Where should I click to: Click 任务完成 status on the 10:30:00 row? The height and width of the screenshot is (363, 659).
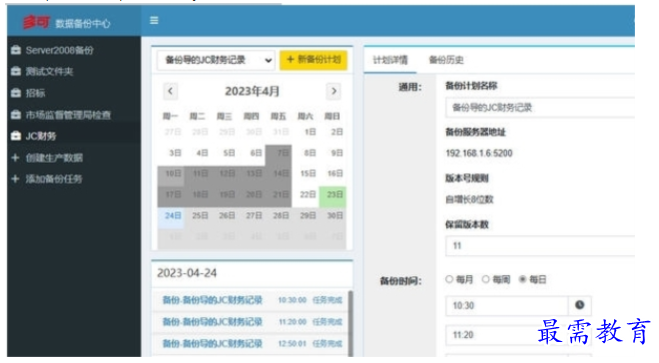coord(327,300)
